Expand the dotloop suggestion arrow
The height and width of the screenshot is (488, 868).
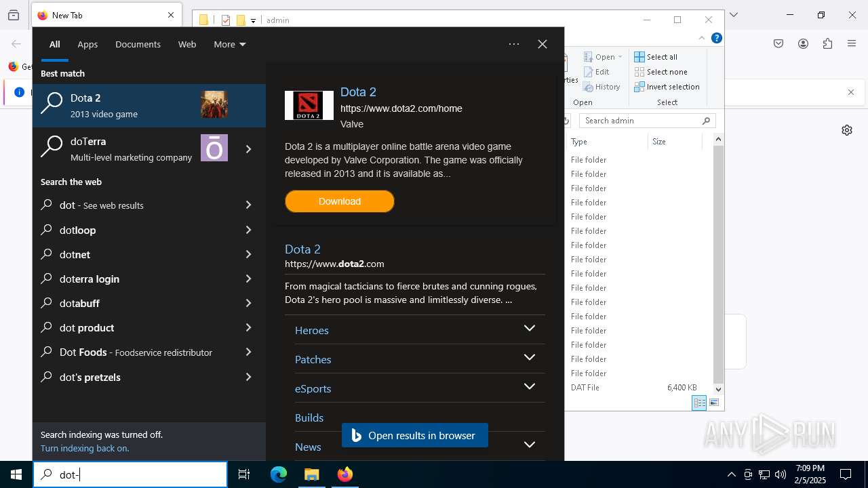click(x=248, y=230)
